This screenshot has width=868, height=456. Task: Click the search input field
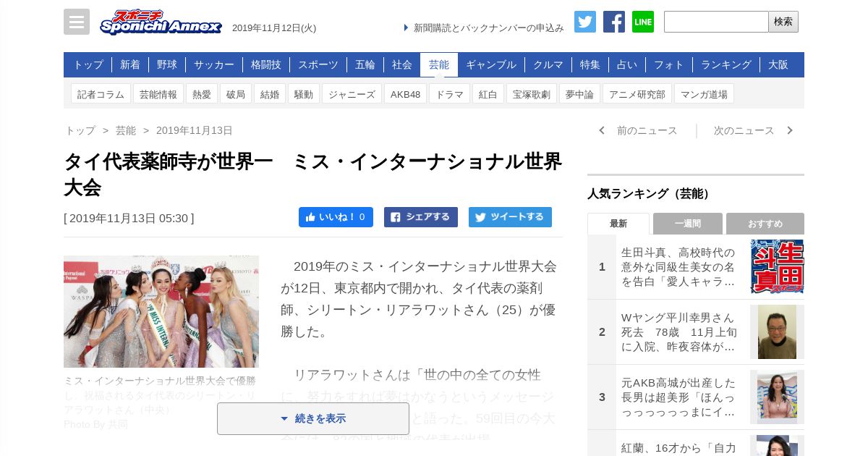pos(716,22)
